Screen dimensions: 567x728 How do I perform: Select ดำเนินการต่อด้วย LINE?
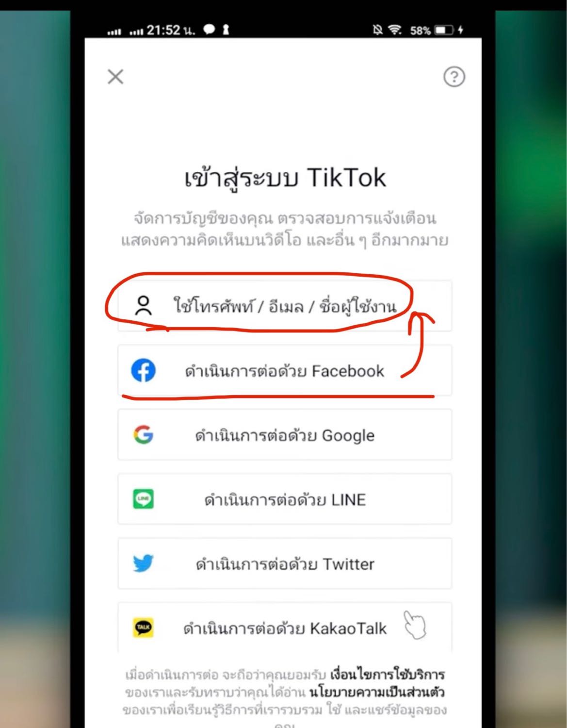click(285, 499)
